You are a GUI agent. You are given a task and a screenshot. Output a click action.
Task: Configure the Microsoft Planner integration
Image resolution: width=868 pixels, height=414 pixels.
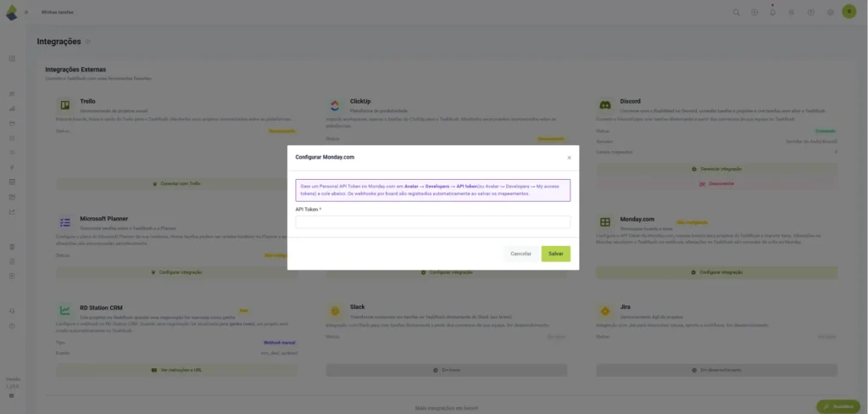point(176,272)
